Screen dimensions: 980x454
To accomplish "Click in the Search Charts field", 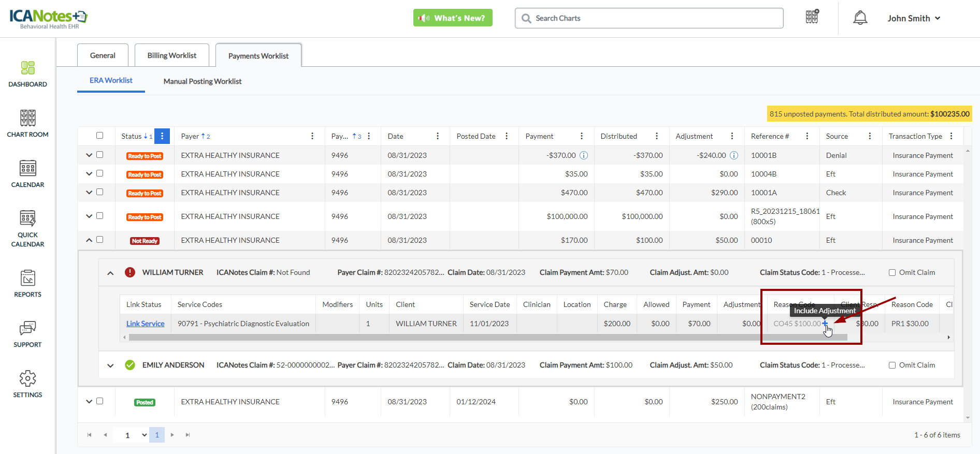I will click(648, 18).
